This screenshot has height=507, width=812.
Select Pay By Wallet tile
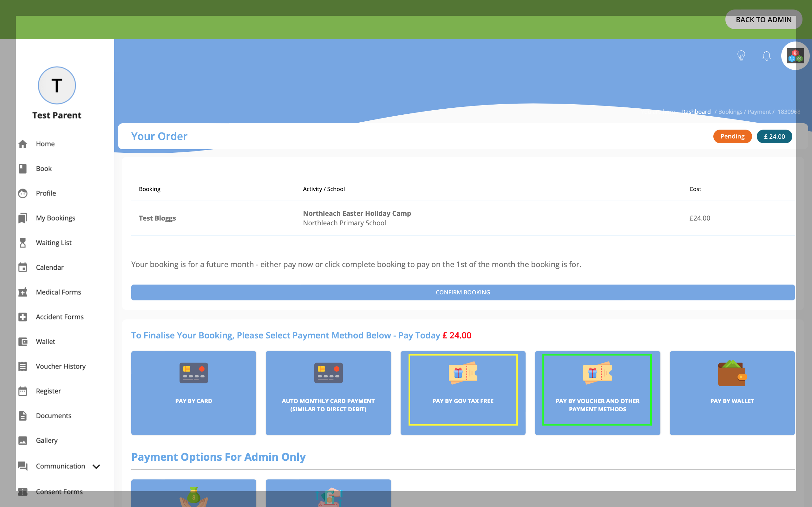[x=732, y=393]
